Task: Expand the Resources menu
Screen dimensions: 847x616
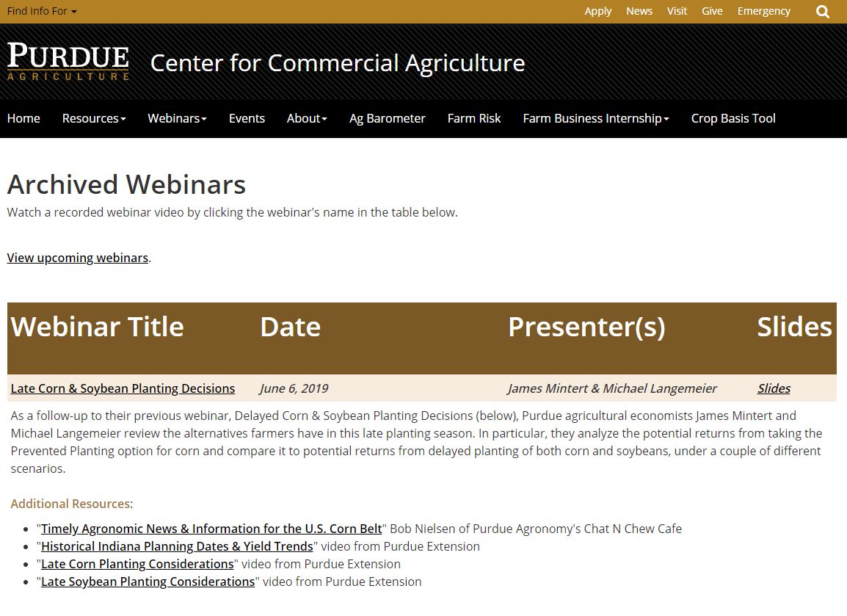Action: [94, 118]
